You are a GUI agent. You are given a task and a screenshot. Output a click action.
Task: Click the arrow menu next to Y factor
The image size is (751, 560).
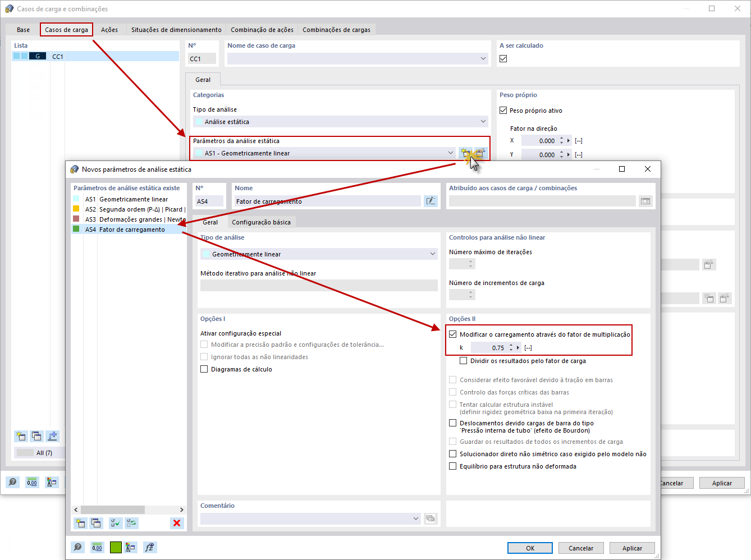pos(569,155)
